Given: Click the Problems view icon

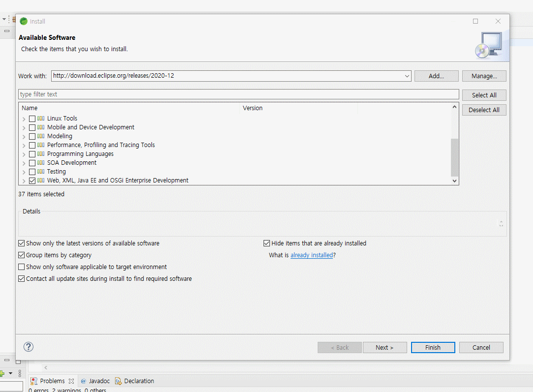Looking at the screenshot, I should 33,381.
